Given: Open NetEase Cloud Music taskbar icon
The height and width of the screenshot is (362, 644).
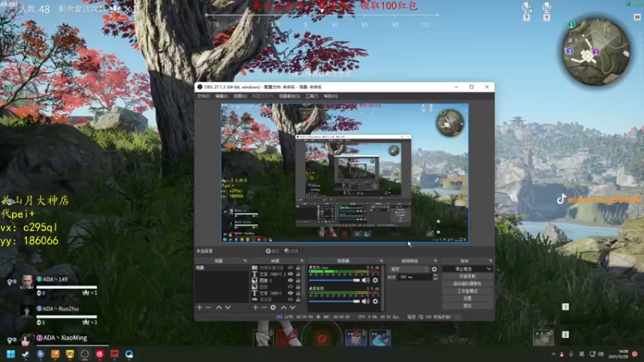Looking at the screenshot, I should tap(99, 354).
